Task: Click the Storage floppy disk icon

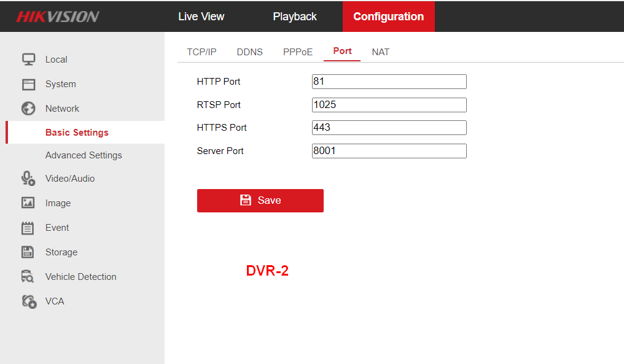Action: 28,252
